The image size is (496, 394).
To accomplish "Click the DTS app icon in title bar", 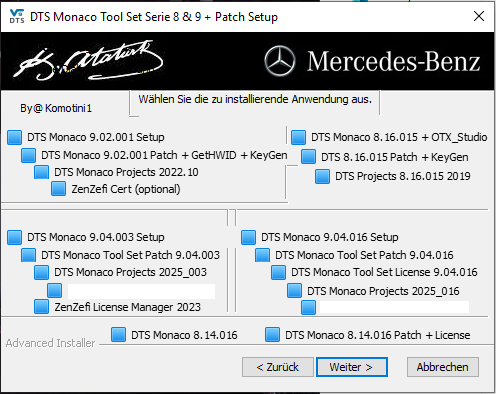I will pyautogui.click(x=17, y=16).
